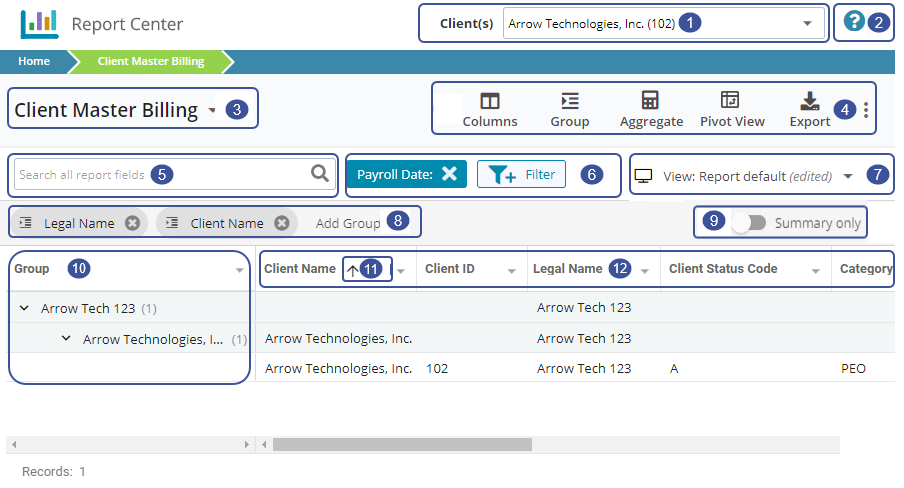Open the Client(s) selection dropdown
Screen dimensions: 904x488
point(807,23)
